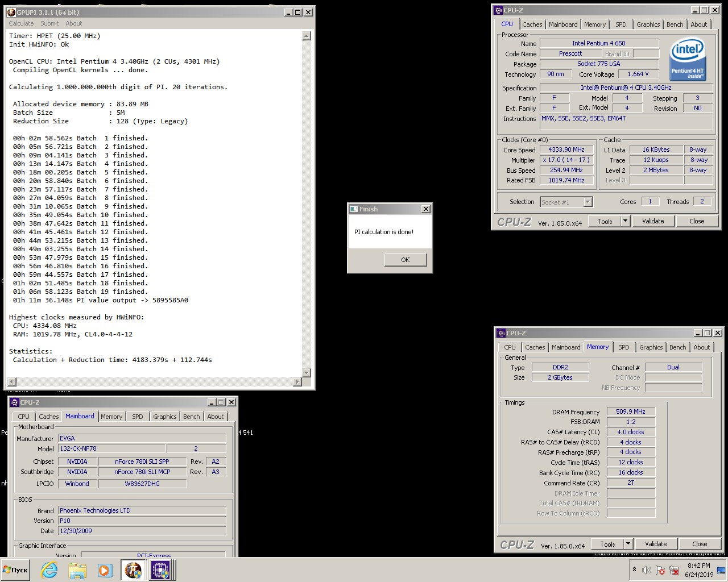Click the Core Speed value 4333.90 MHz
This screenshot has width=728, height=582.
click(x=566, y=149)
